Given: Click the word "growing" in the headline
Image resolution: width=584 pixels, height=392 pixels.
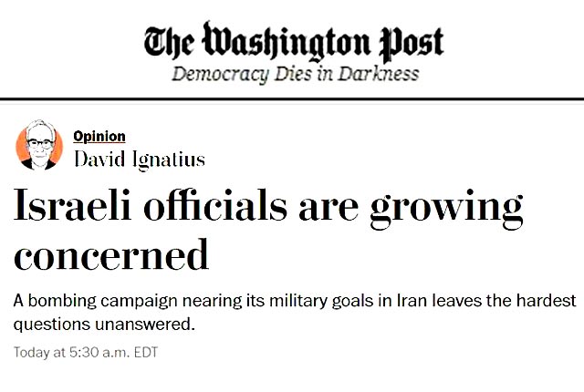Looking at the screenshot, I should [x=445, y=210].
